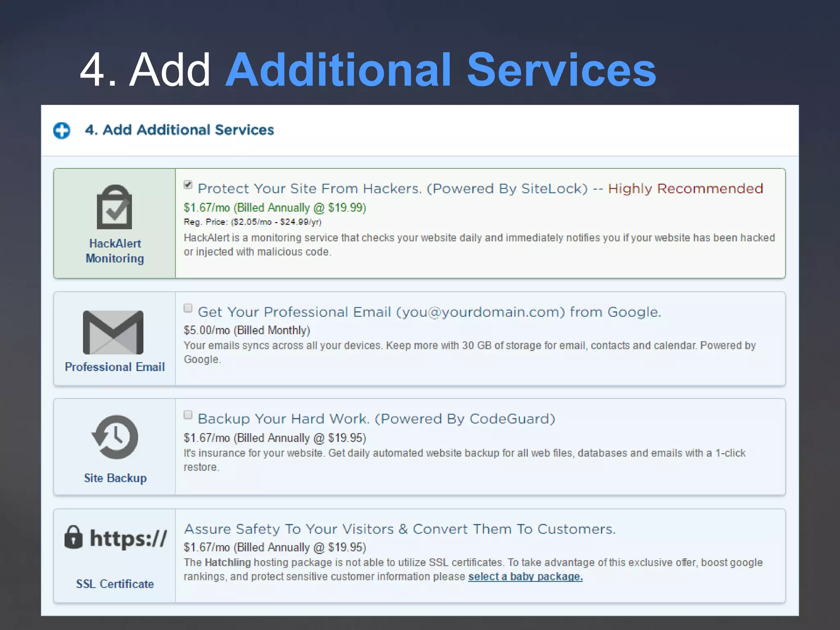Click the 'HackAlert Monitoring' label

[x=115, y=251]
